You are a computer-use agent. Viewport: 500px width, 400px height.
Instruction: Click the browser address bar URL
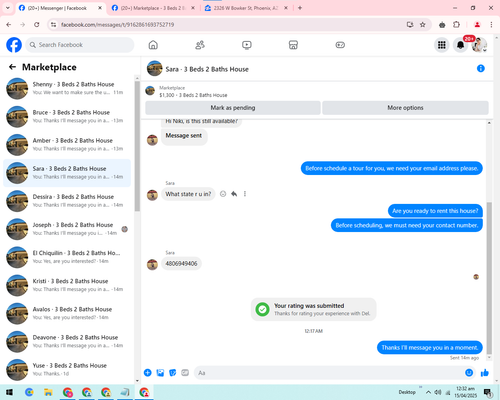pos(117,25)
